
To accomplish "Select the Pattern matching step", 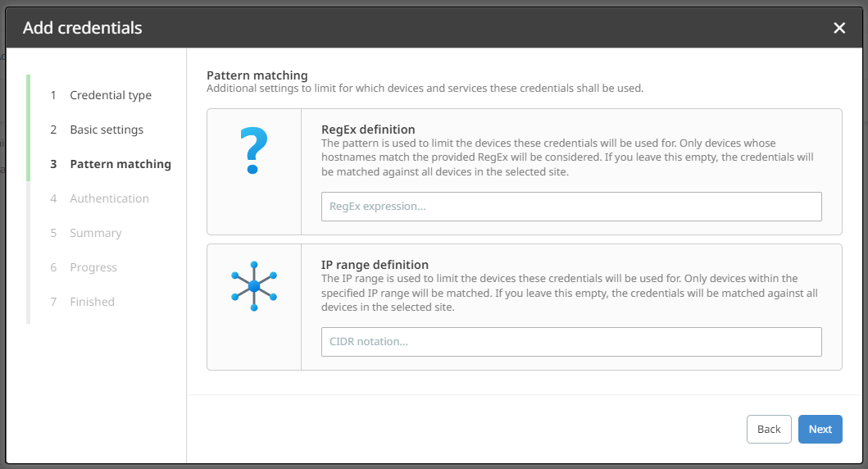I will (120, 164).
